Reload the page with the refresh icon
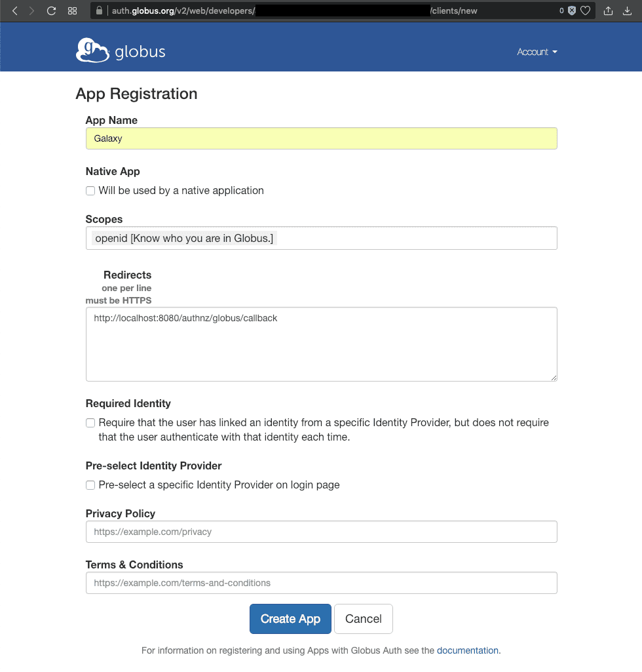The image size is (642, 672). pos(51,10)
